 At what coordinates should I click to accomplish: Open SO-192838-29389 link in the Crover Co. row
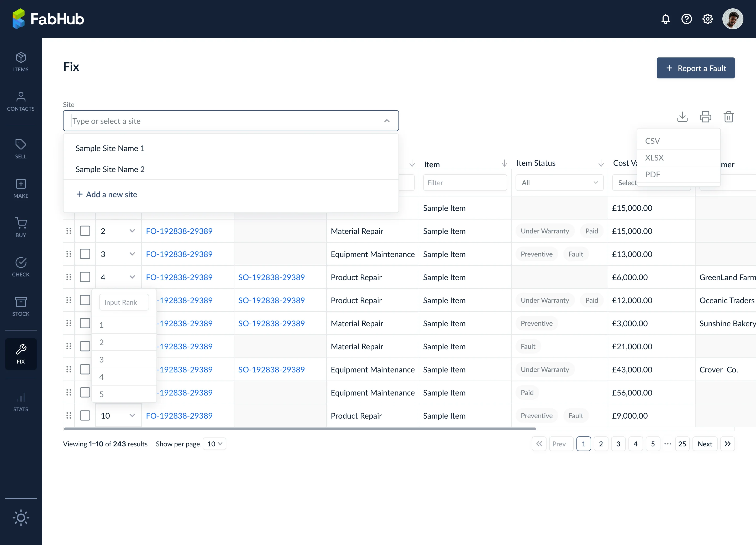(271, 370)
